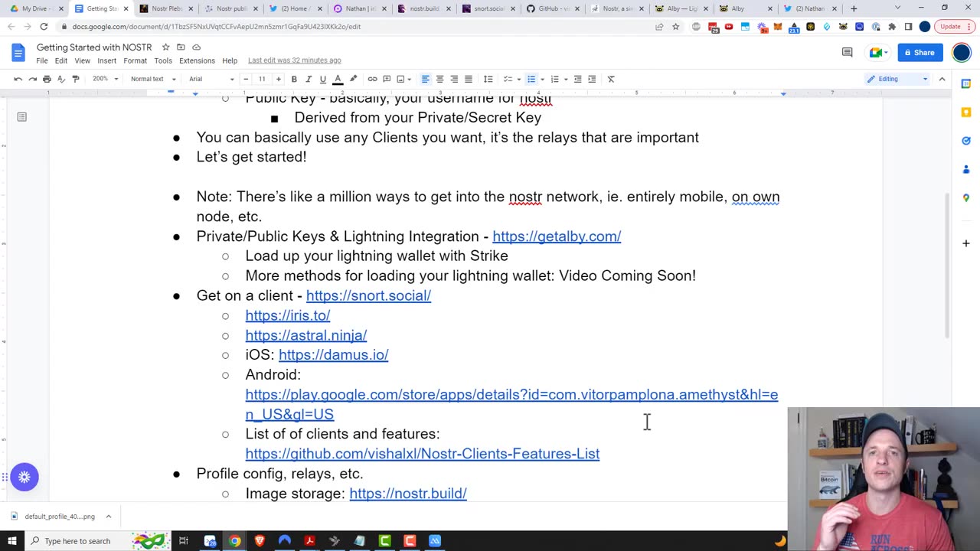Decrease the paragraph indent
980x551 pixels.
578,79
